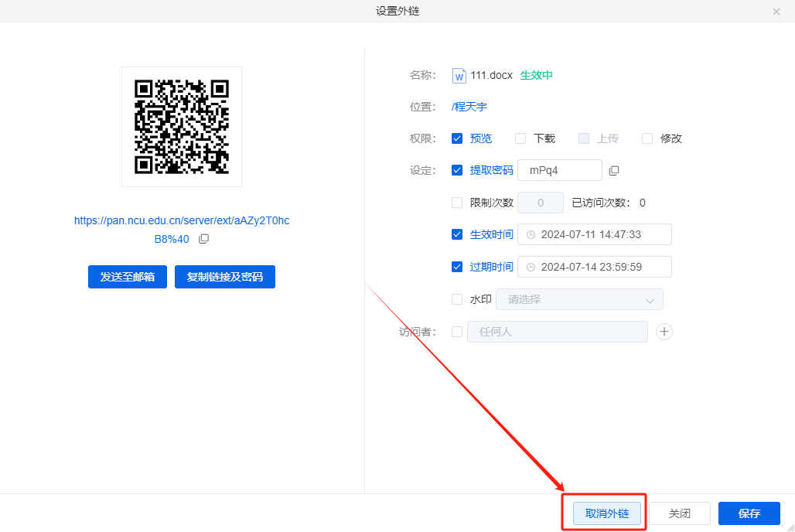The width and height of the screenshot is (795, 532).
Task: Open the expiration time 2024-07-14 date field
Action: pos(595,267)
